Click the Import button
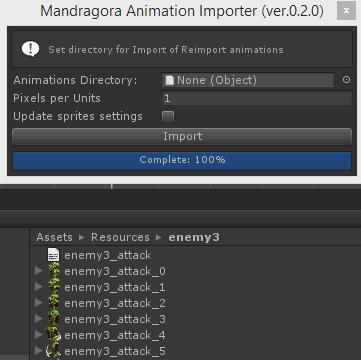Viewport: 361px width, 360px height. [x=182, y=136]
